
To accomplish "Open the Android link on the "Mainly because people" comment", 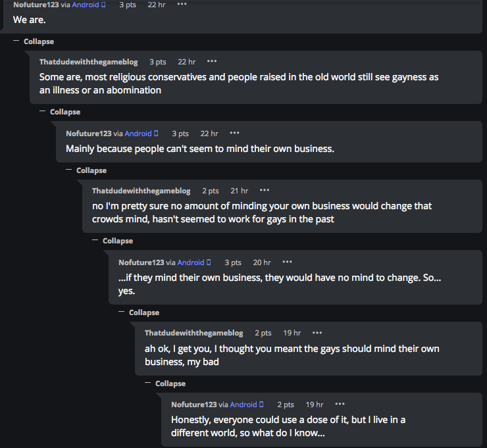I will [138, 134].
